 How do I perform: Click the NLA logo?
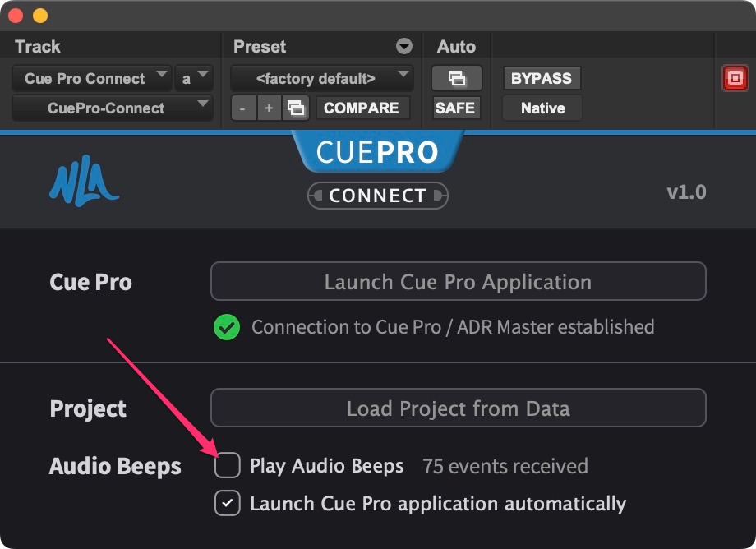click(x=84, y=182)
